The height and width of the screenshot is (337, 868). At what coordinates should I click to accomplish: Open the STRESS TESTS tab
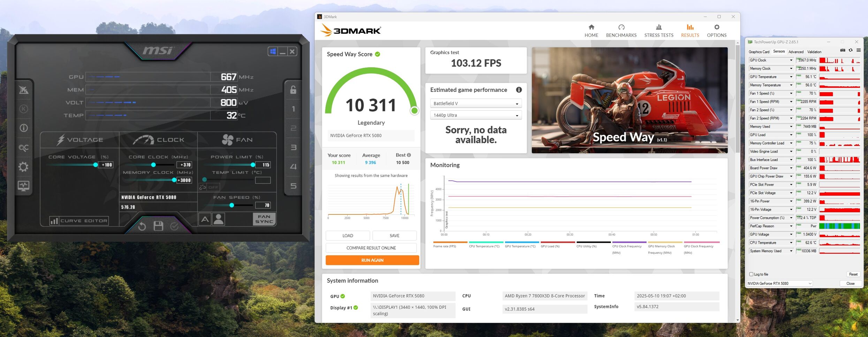[659, 31]
